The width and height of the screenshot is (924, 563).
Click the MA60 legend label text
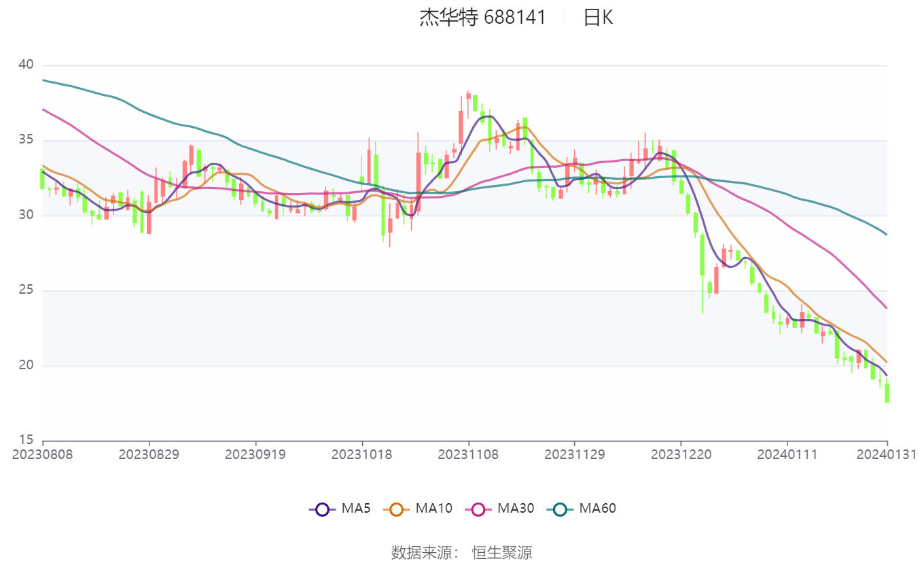click(597, 508)
